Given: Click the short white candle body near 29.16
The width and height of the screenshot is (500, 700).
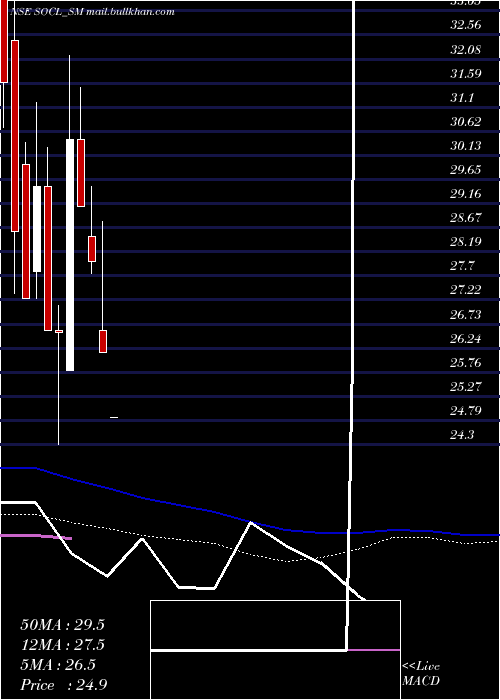Looking at the screenshot, I should click(x=37, y=229).
